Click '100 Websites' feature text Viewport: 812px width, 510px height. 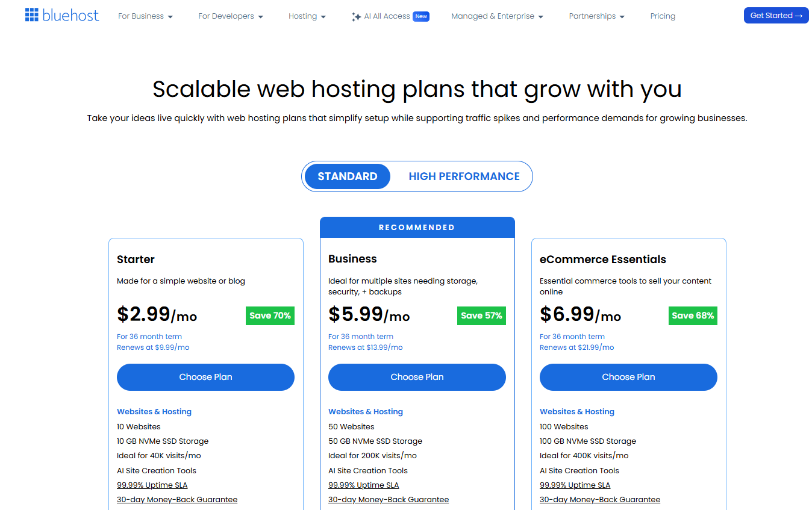[x=564, y=427]
